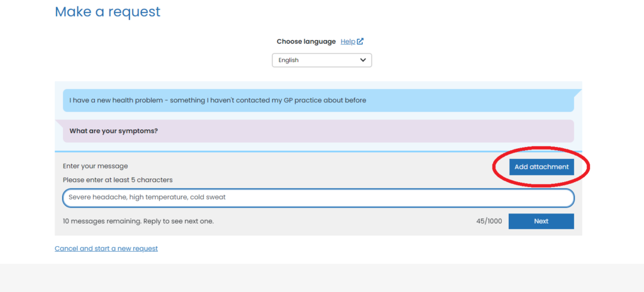Open the external link icon beside Help

(x=360, y=41)
